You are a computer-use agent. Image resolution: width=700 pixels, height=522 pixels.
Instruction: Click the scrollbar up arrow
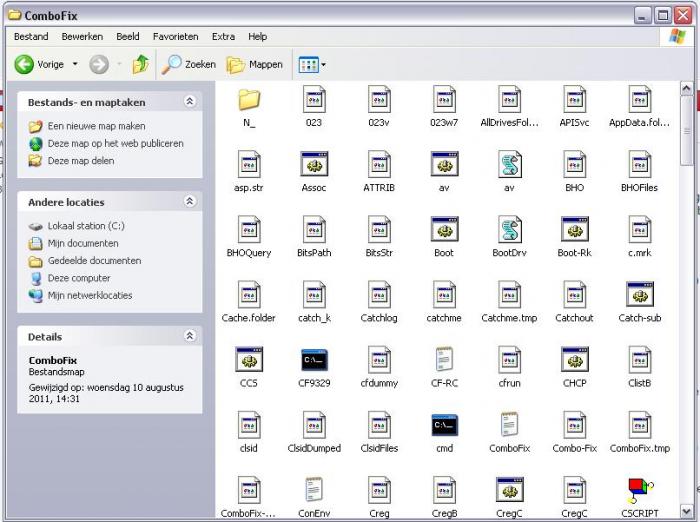tap(687, 88)
